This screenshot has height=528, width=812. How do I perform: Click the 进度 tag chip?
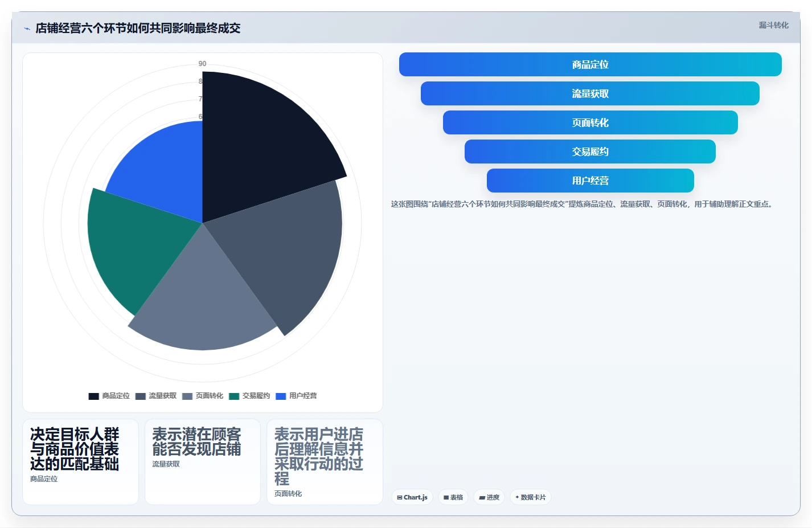[x=489, y=497]
